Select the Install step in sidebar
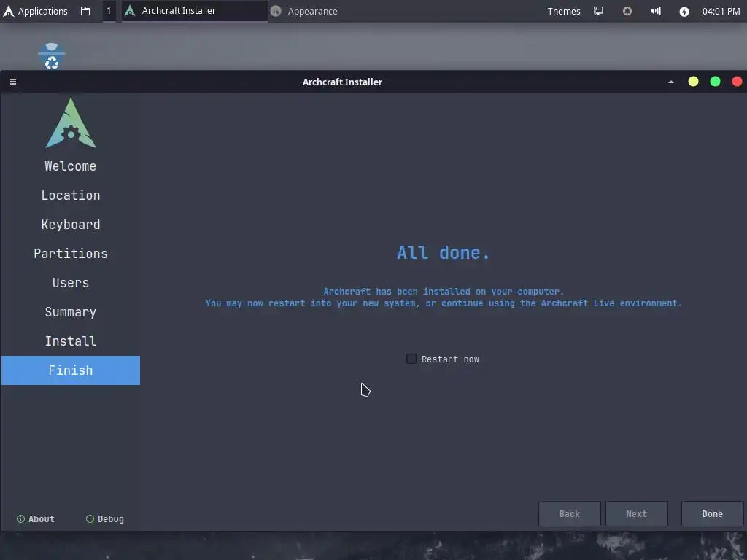The width and height of the screenshot is (747, 560). (x=71, y=341)
